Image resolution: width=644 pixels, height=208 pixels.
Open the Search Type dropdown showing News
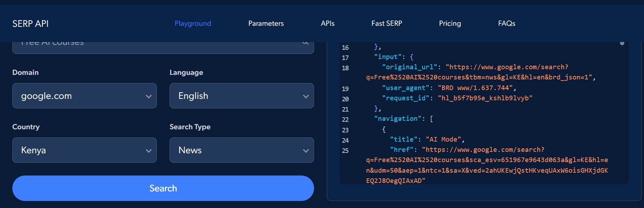(242, 150)
